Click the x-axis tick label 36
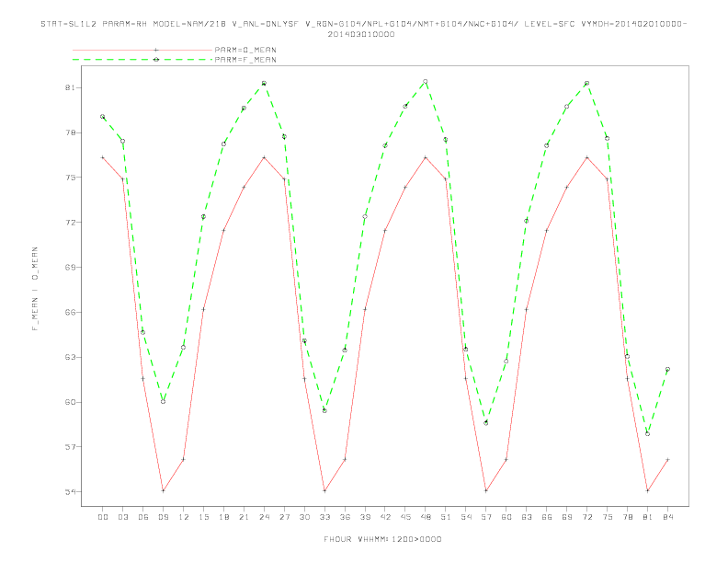The image size is (728, 563). click(x=345, y=517)
